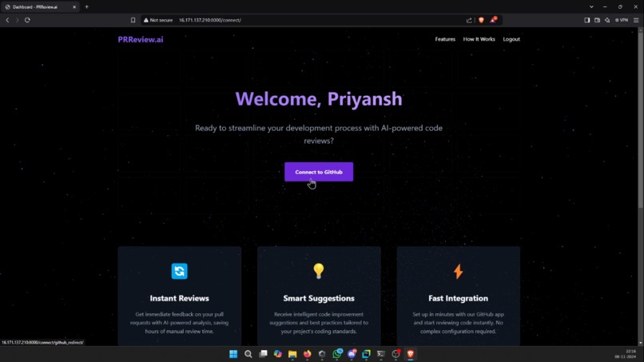Close the Dashboard - PRReview.ai tab
The width and height of the screenshot is (644, 362).
point(74,7)
